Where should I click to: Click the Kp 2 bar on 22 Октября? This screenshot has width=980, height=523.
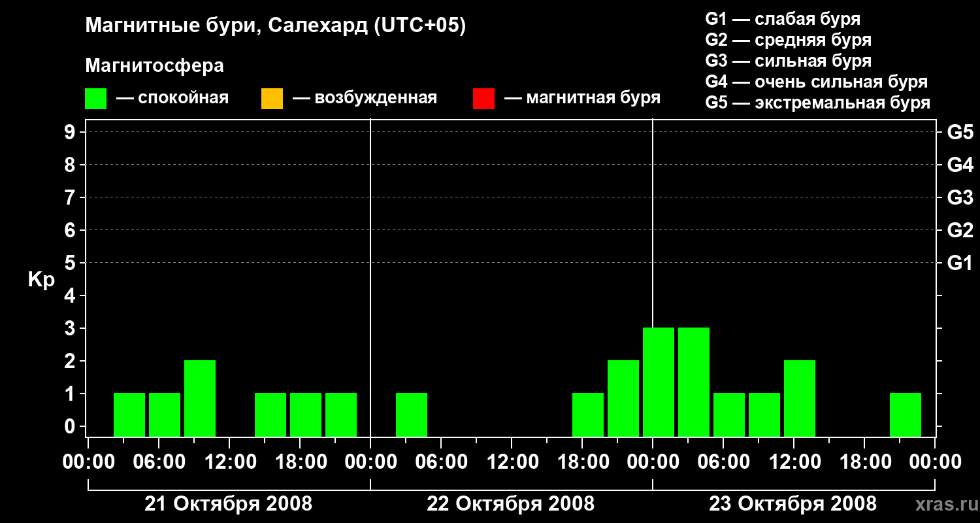click(x=623, y=398)
